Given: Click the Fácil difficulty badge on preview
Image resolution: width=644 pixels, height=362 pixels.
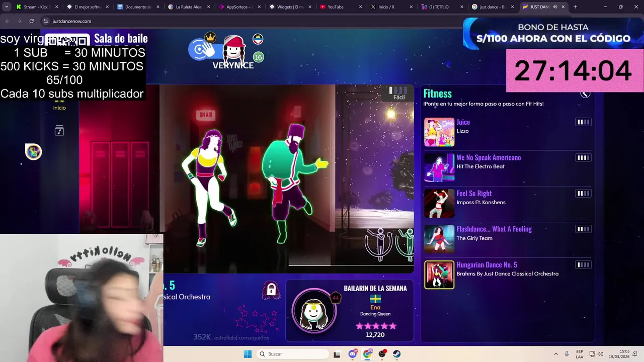Looking at the screenshot, I should [398, 94].
